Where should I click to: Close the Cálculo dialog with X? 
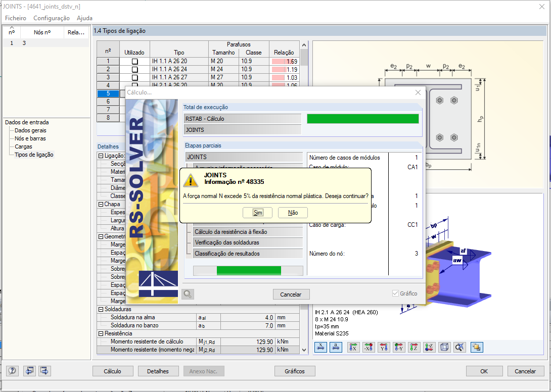pyautogui.click(x=418, y=92)
